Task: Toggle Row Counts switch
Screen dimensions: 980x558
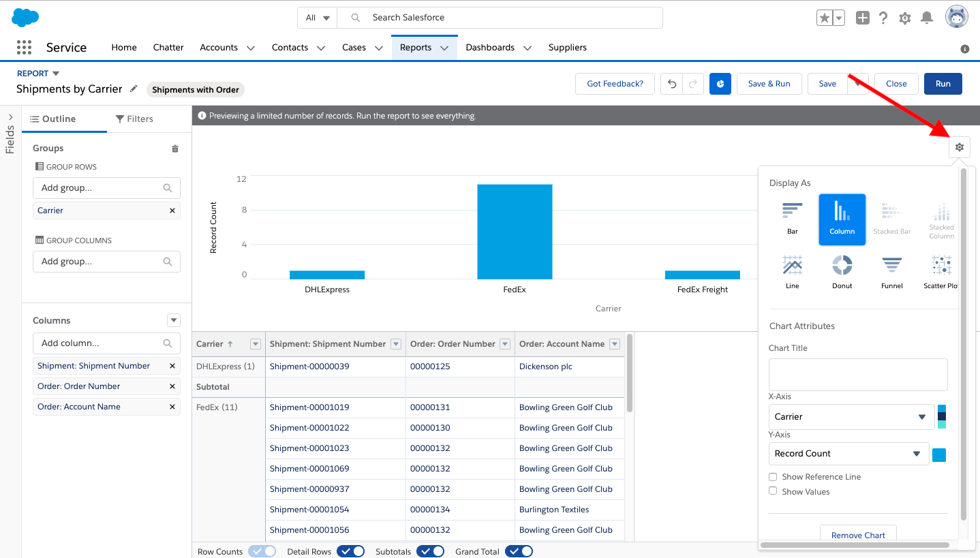Action: pyautogui.click(x=262, y=551)
